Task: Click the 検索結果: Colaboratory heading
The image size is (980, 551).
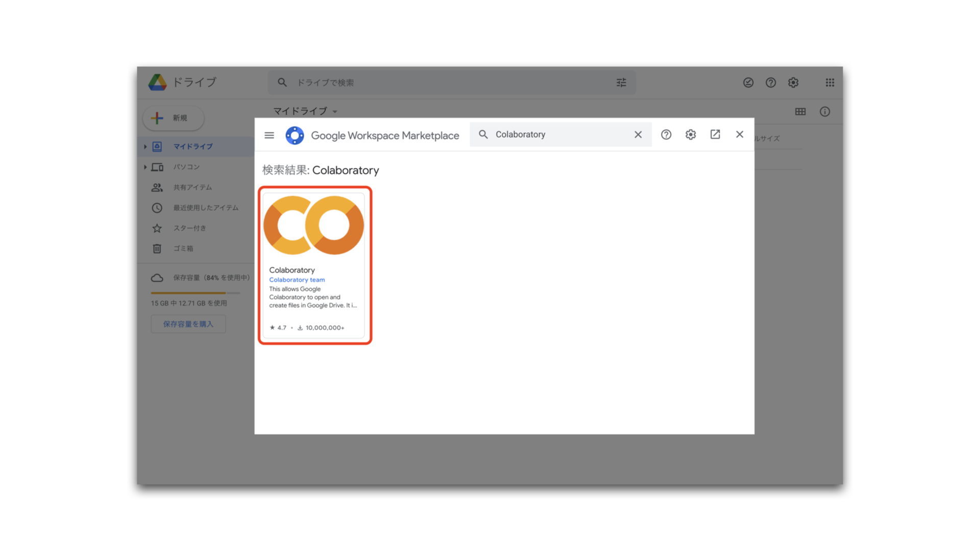Action: click(x=321, y=170)
